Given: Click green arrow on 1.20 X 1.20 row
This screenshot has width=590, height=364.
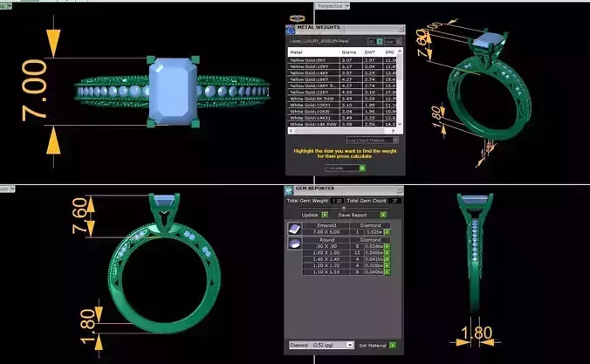Looking at the screenshot, I should pyautogui.click(x=387, y=265).
